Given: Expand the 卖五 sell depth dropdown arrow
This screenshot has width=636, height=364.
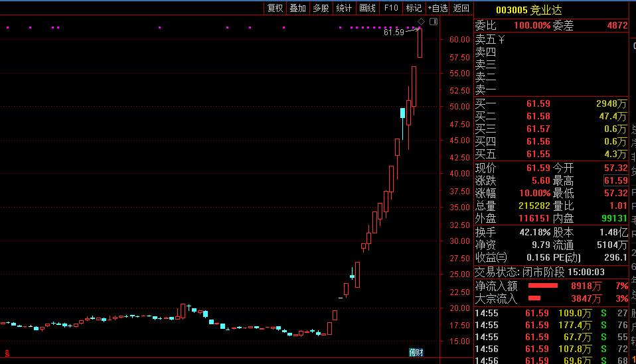Looking at the screenshot, I should (502, 39).
